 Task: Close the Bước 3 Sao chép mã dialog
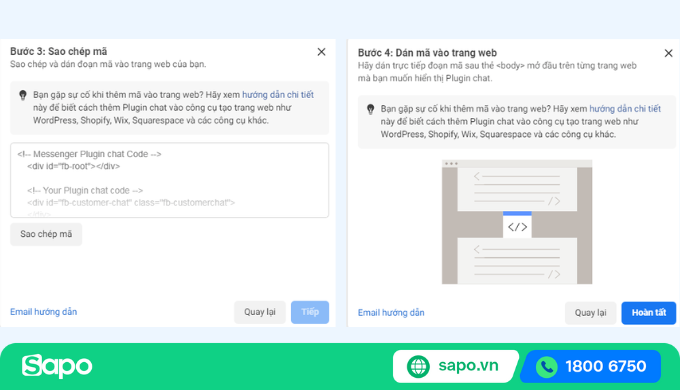[321, 52]
